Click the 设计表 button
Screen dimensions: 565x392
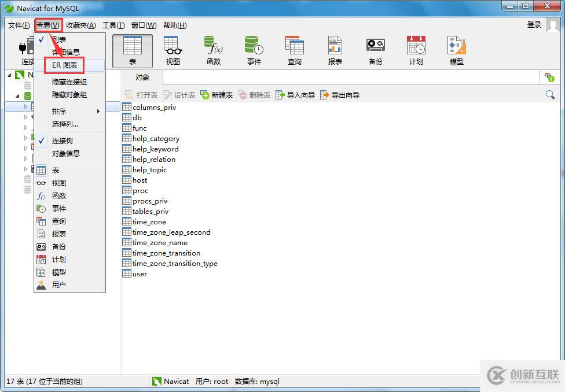[179, 95]
